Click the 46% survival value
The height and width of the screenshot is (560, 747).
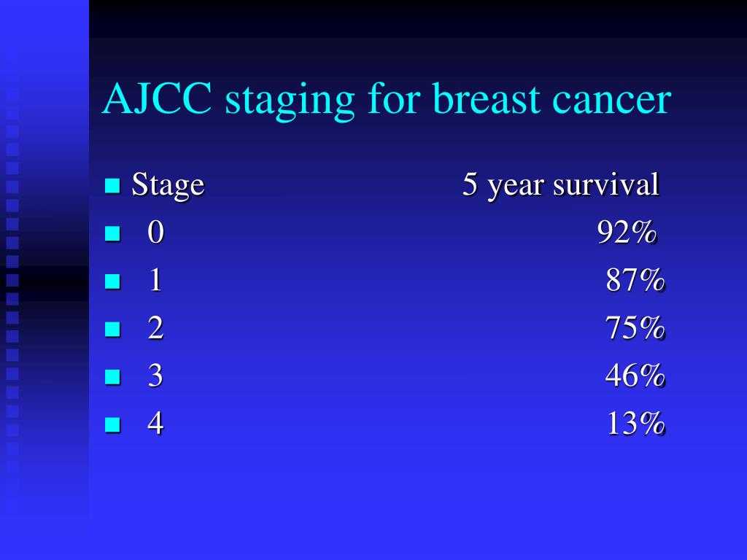(635, 376)
